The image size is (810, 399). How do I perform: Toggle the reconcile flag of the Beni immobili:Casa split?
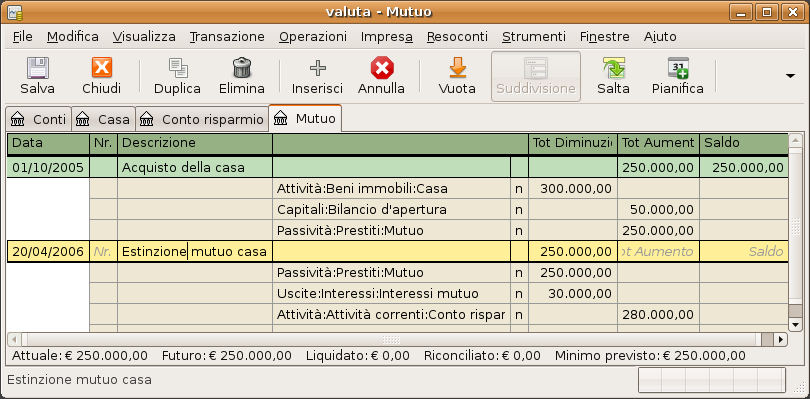click(519, 189)
